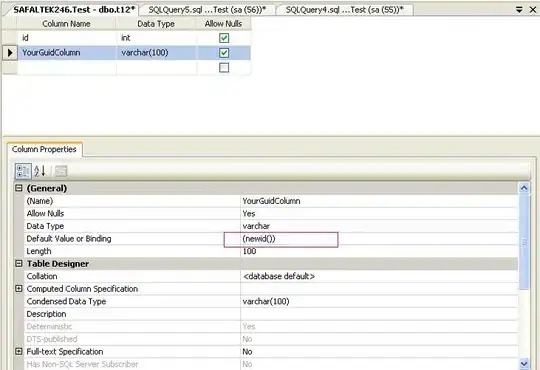Open the active files dropdown arrow
Image resolution: width=540 pixels, height=370 pixels.
pyautogui.click(x=519, y=10)
